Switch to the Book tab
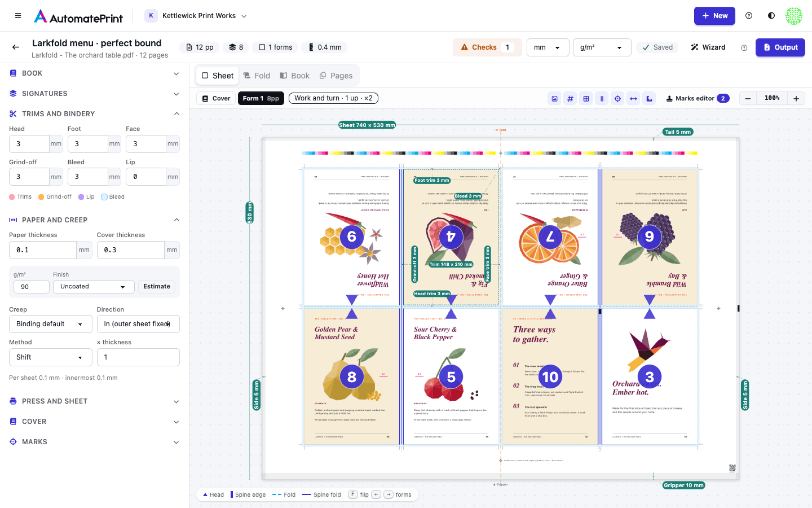Screen dimensions: 812x508 click(x=295, y=76)
